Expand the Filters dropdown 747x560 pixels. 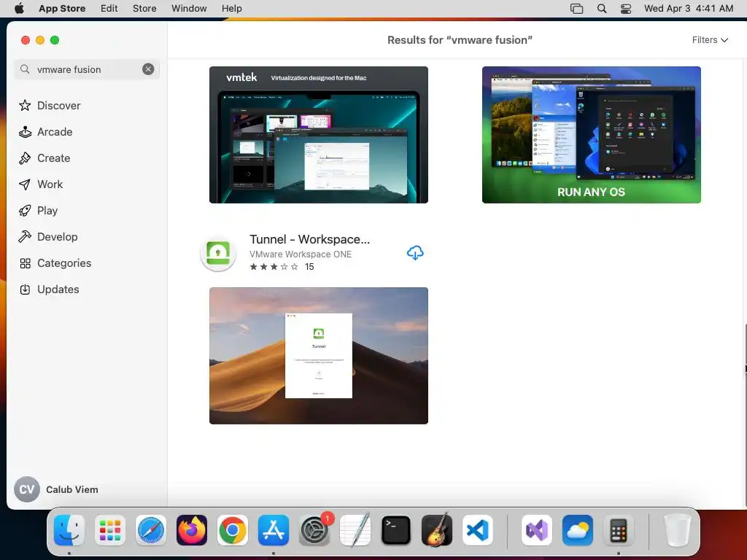pos(710,40)
